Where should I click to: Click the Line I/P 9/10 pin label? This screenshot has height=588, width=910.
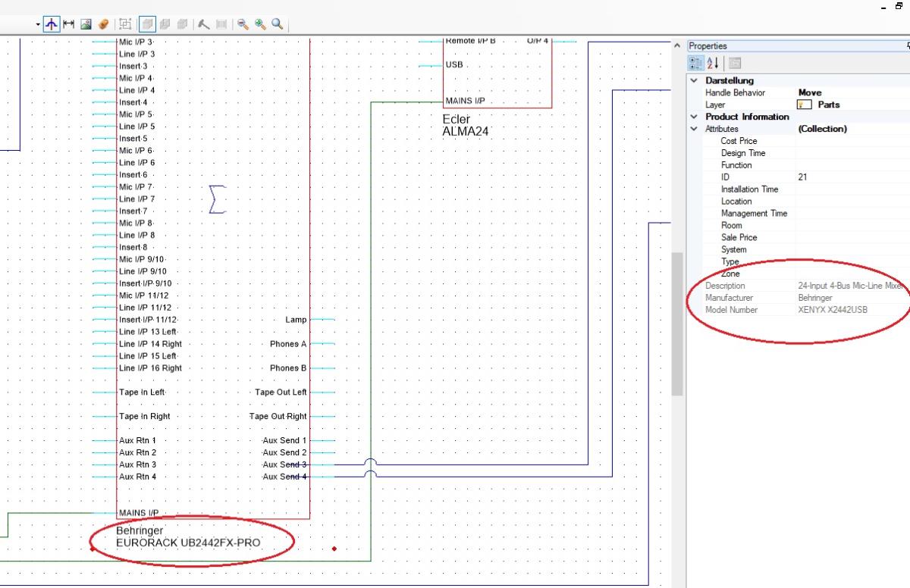point(143,271)
